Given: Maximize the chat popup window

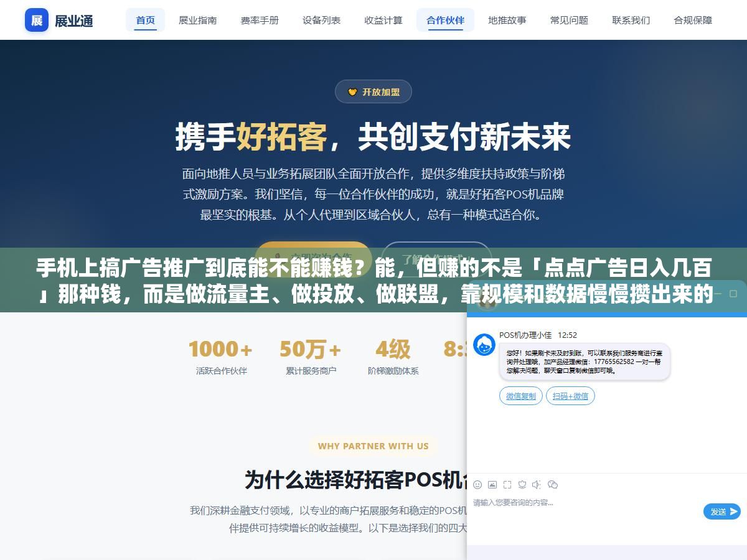Looking at the screenshot, I should point(733,294).
